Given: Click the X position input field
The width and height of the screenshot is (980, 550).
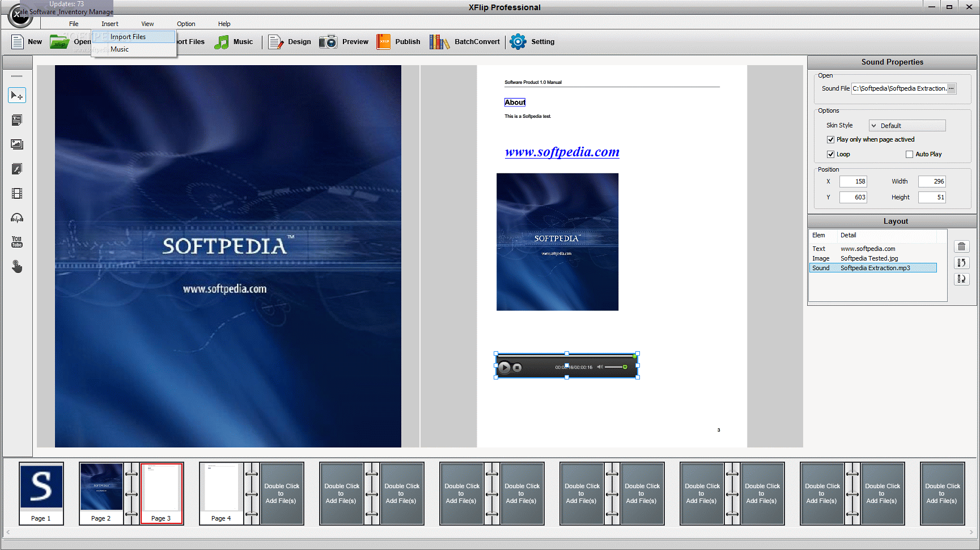Looking at the screenshot, I should [x=853, y=181].
